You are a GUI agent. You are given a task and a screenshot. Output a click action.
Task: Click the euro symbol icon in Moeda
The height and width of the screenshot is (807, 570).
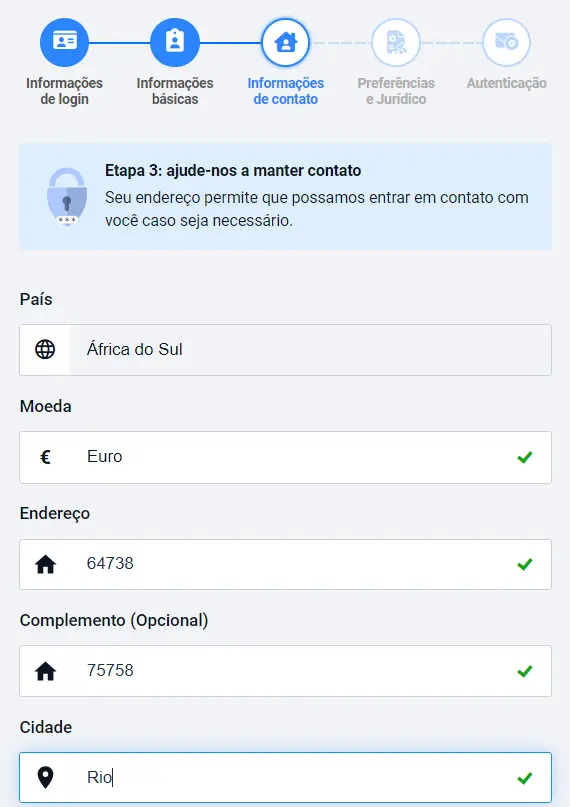point(45,457)
